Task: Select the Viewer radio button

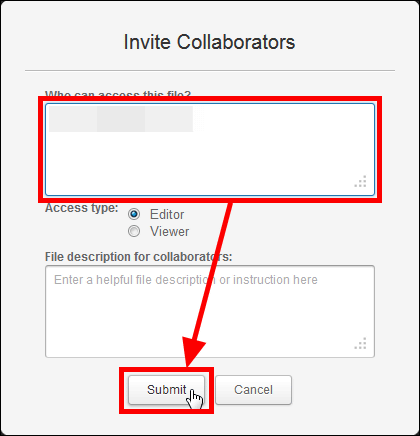Action: (x=134, y=231)
